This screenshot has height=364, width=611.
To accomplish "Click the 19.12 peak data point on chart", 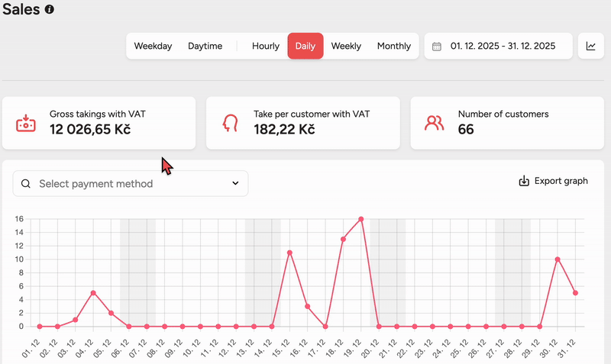I will point(360,219).
